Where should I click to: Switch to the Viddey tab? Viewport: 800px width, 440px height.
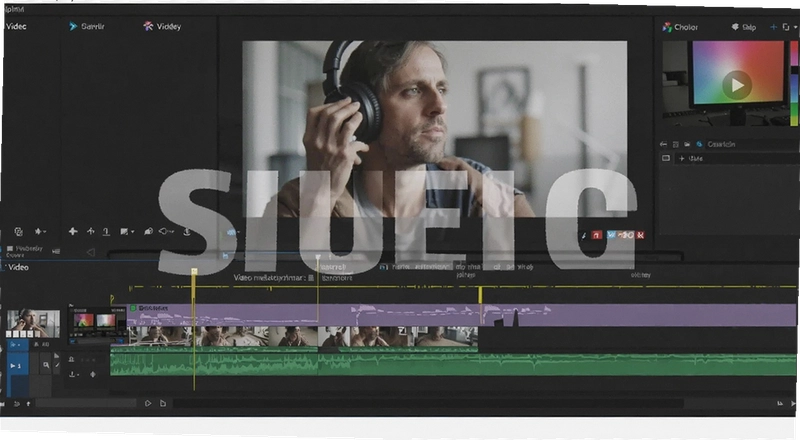click(162, 26)
